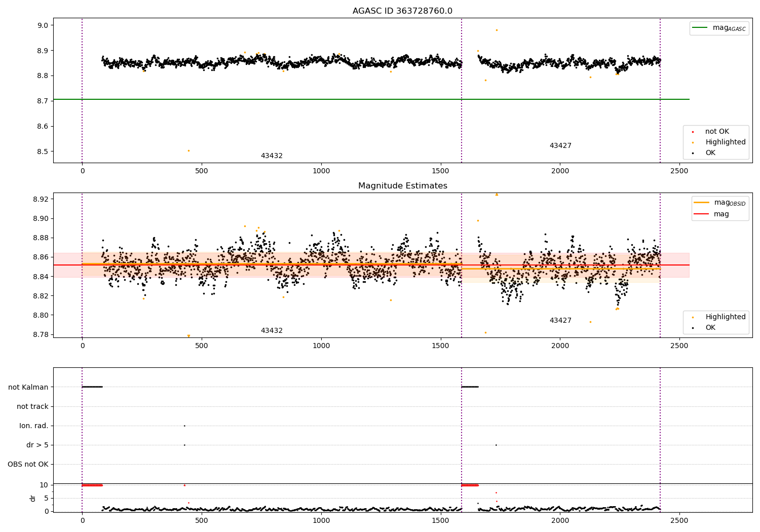This screenshot has width=760, height=532.
Task: Click the 2500 x-axis tick of the top plot
Action: pyautogui.click(x=679, y=171)
